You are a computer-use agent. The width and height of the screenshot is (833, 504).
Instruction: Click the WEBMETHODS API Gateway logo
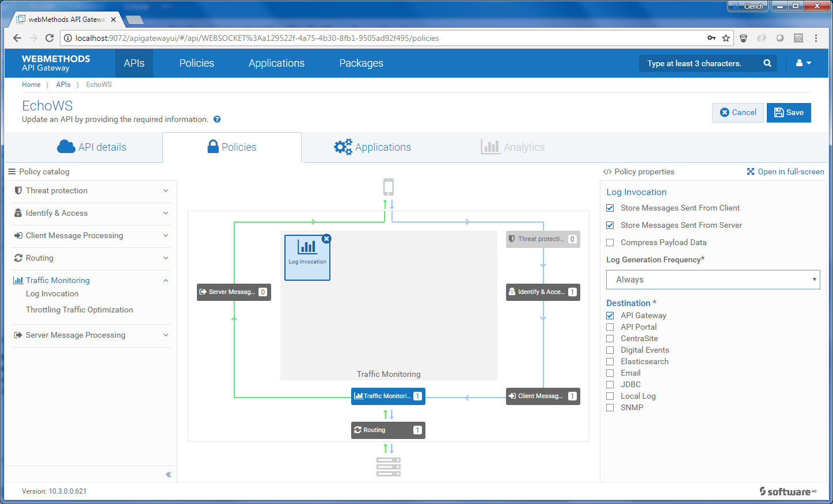click(x=56, y=63)
